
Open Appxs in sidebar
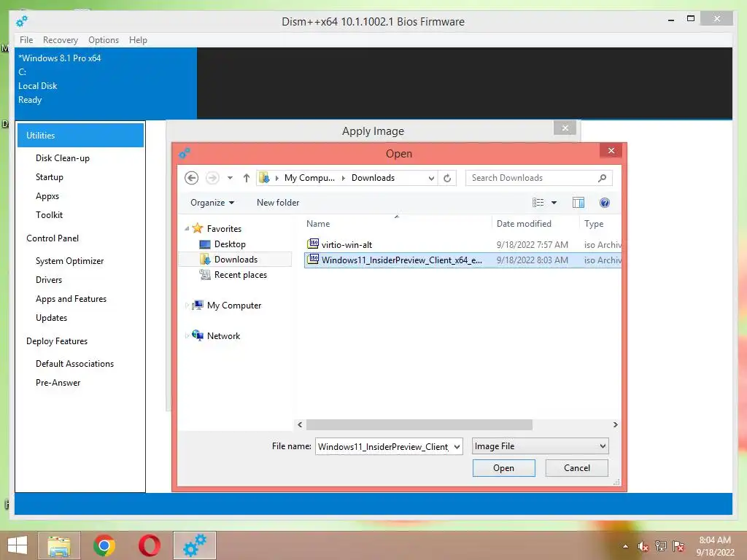tap(47, 196)
